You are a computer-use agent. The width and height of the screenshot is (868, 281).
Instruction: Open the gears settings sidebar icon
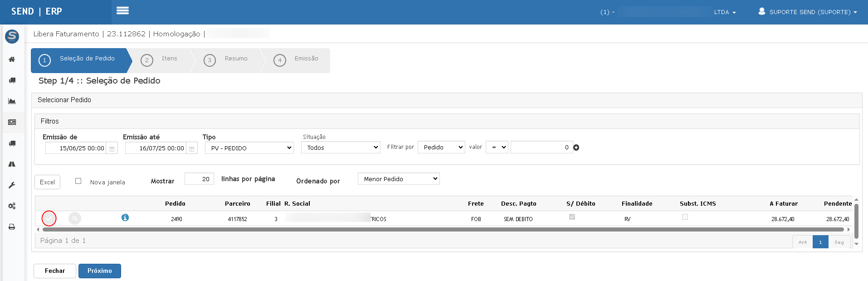(x=12, y=206)
